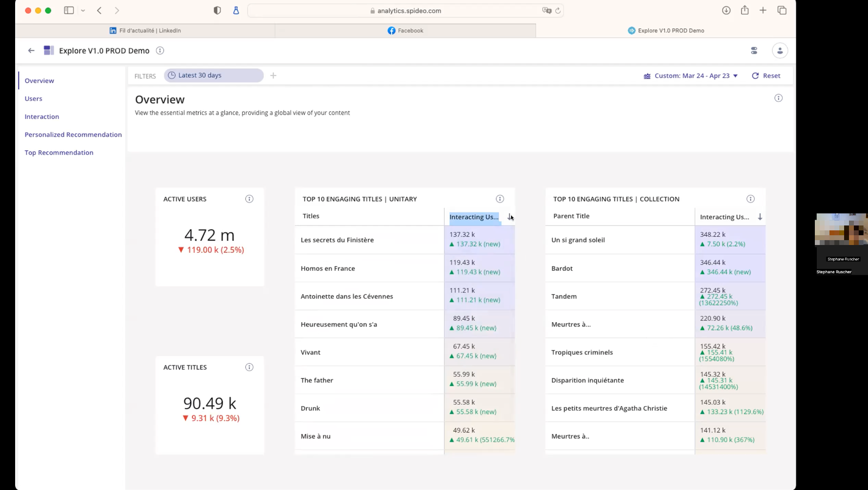This screenshot has height=490, width=868.
Task: Select Les secrets du Finistère row
Action: click(x=405, y=240)
